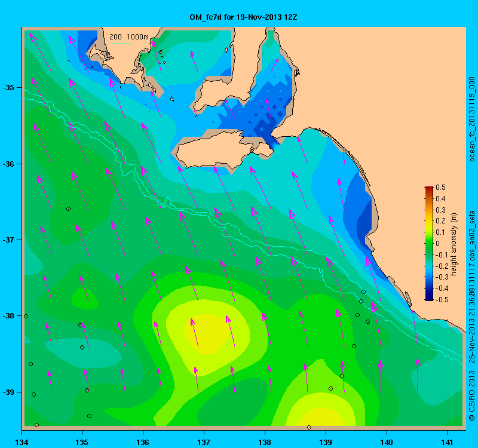Select the -0.3 label on the color scale
This screenshot has height=448, width=478.
coord(441,277)
